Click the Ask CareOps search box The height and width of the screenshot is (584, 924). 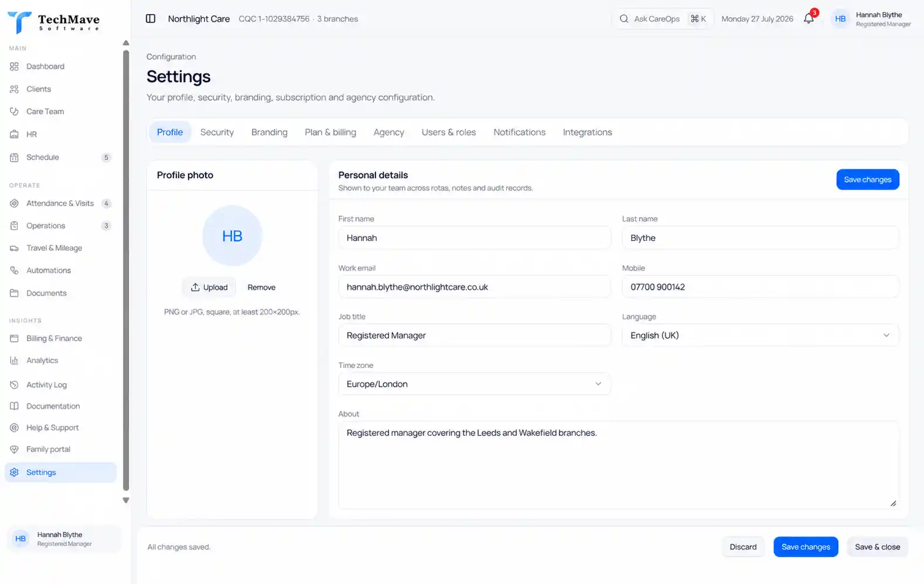click(662, 19)
